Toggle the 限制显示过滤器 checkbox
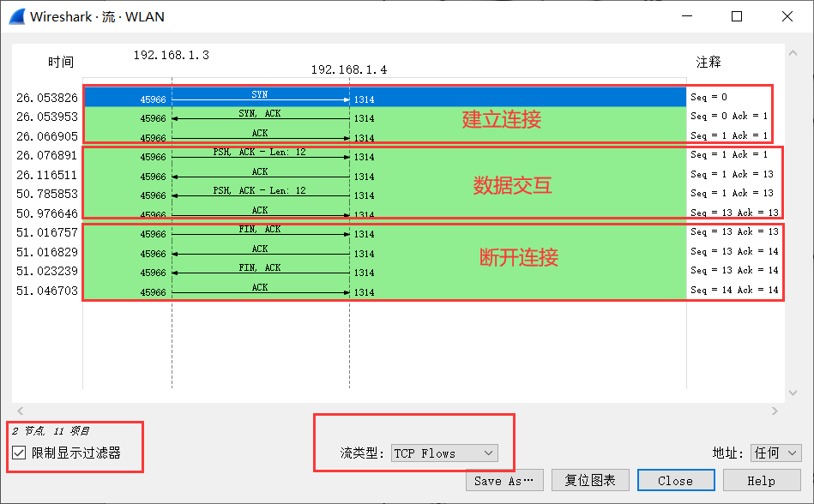The width and height of the screenshot is (814, 504). [x=19, y=453]
